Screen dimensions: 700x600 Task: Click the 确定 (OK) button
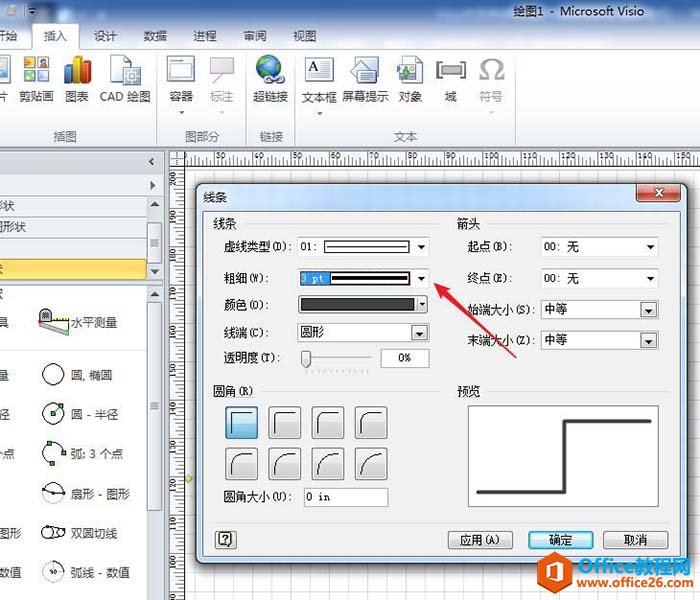click(561, 540)
